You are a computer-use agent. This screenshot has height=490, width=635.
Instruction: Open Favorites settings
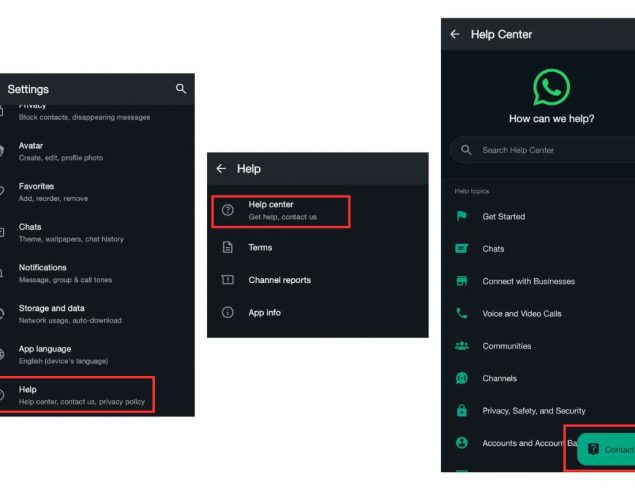(x=97, y=192)
